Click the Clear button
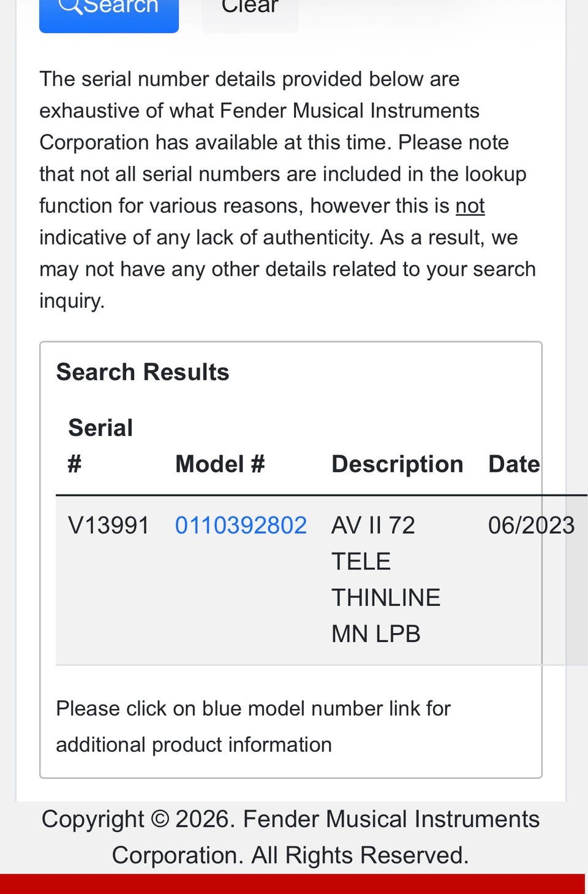The width and height of the screenshot is (588, 894). click(249, 9)
